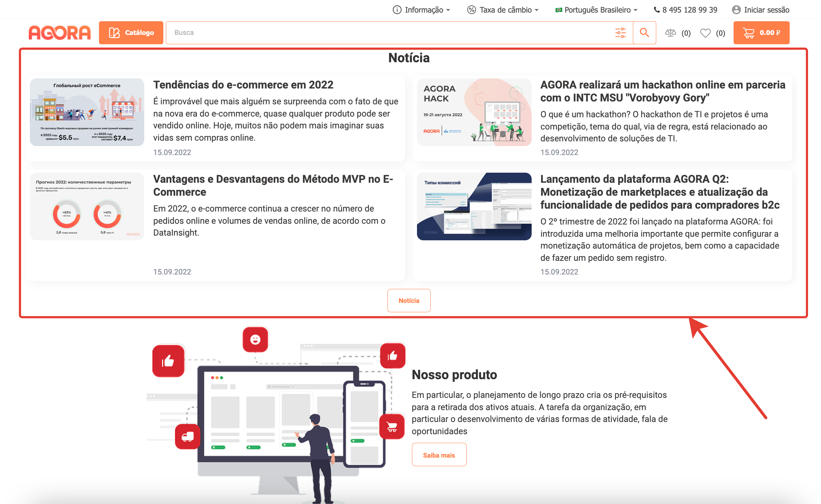Expand the Taxa de câmbio dropdown

click(503, 10)
